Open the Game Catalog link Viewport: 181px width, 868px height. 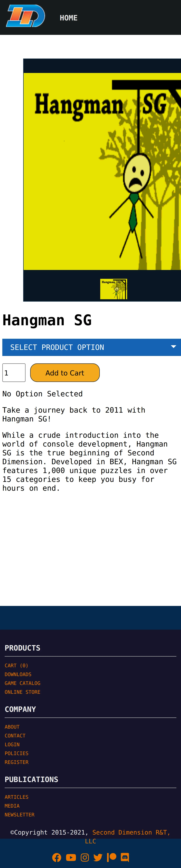coord(23,683)
